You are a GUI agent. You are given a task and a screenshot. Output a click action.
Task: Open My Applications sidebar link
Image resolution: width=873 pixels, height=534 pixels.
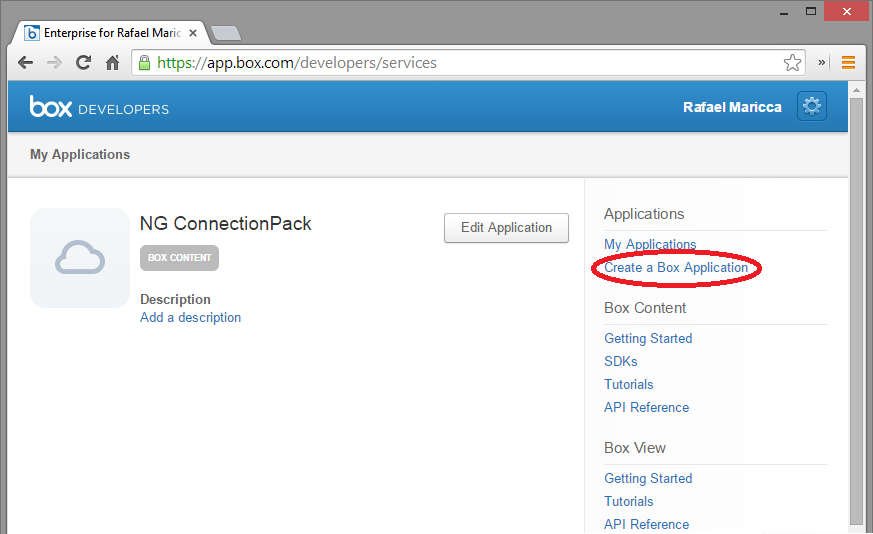650,244
